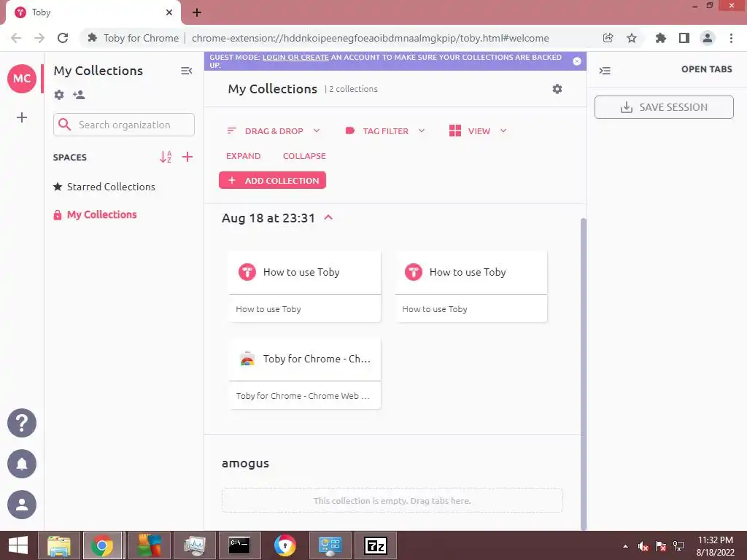This screenshot has height=560, width=747.
Task: Share this page icon in address bar
Action: 608,38
